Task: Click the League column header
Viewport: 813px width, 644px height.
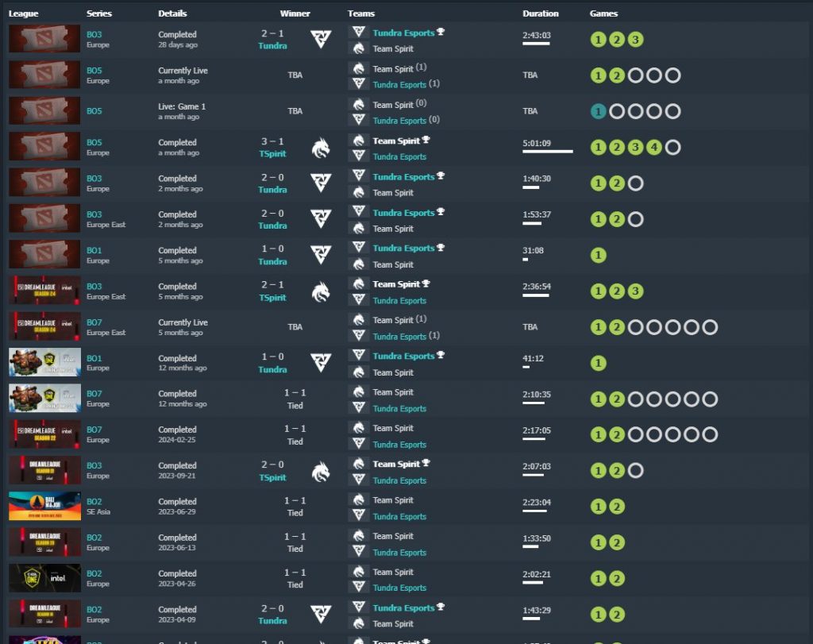Action: pyautogui.click(x=23, y=13)
